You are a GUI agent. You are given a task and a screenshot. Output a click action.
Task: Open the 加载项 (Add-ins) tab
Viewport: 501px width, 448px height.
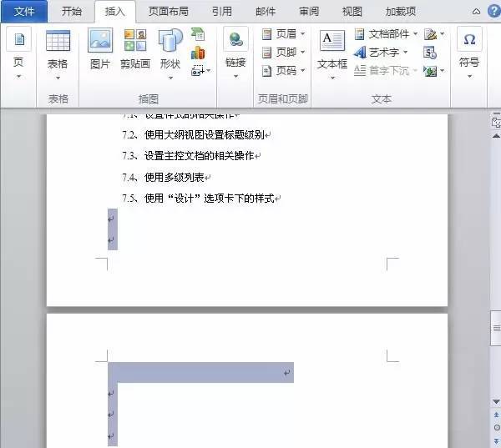[x=401, y=12]
